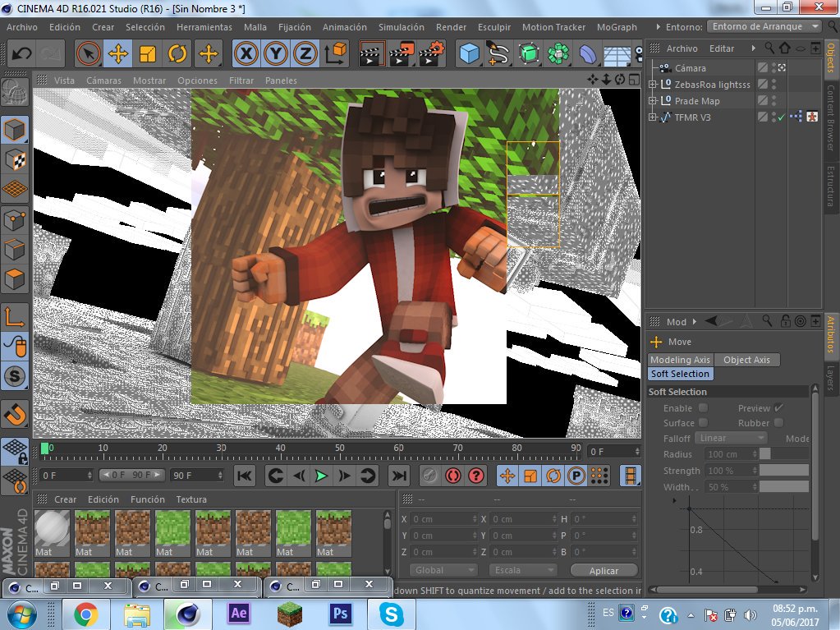Viewport: 840px width, 630px height.
Task: Toggle the Preview checkbox
Action: point(779,408)
